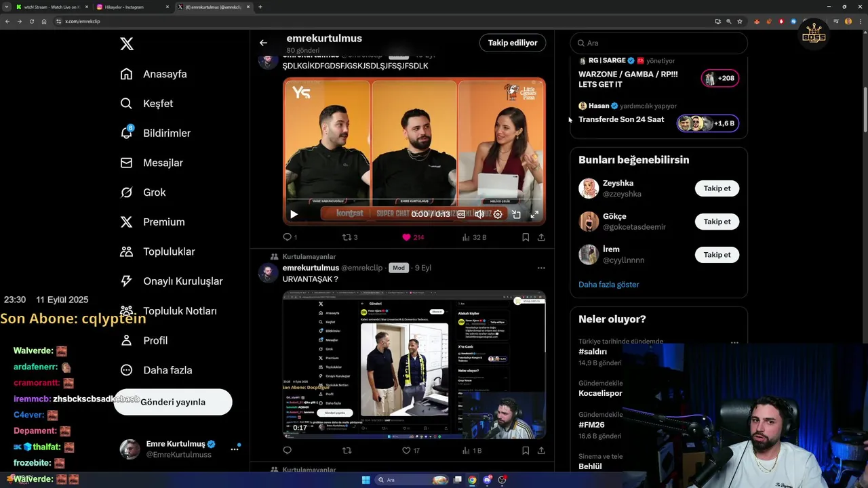
Task: Open Chrome from taskbar
Action: point(473,480)
